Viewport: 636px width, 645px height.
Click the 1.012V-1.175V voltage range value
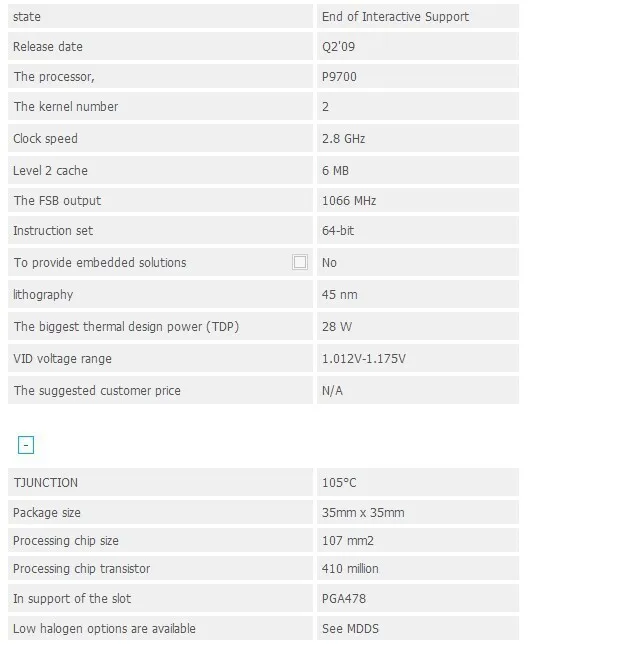(364, 358)
